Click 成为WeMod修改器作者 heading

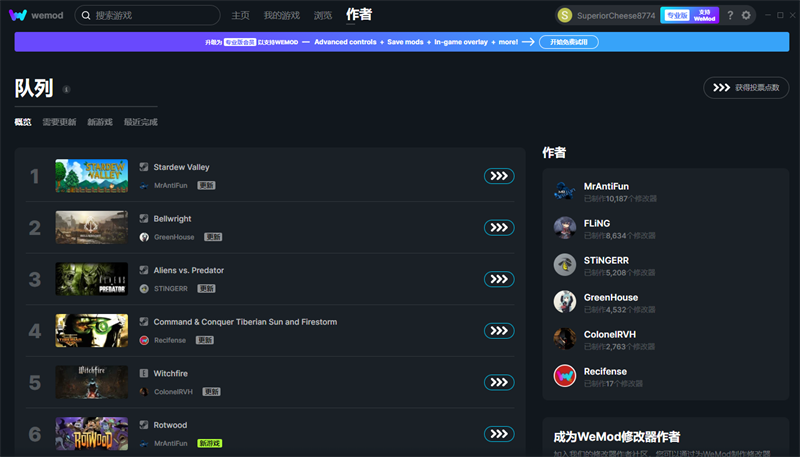tap(617, 437)
